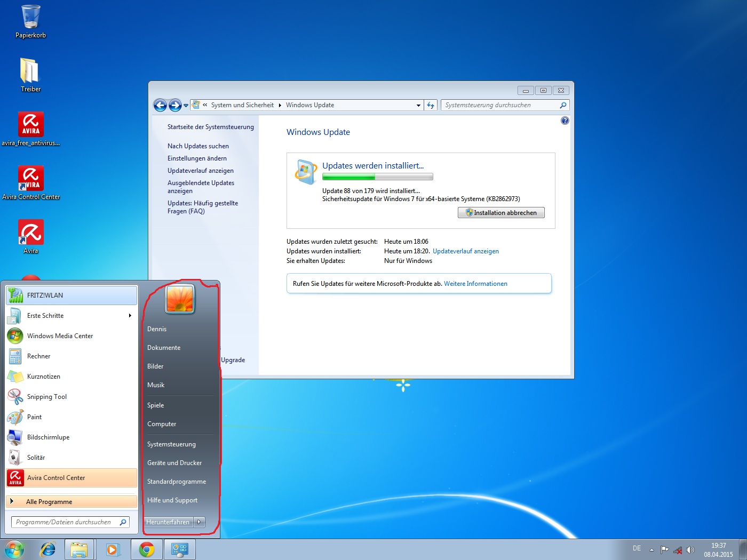Open Startseite der Systemsteuerung link
747x560 pixels.
[x=211, y=127]
